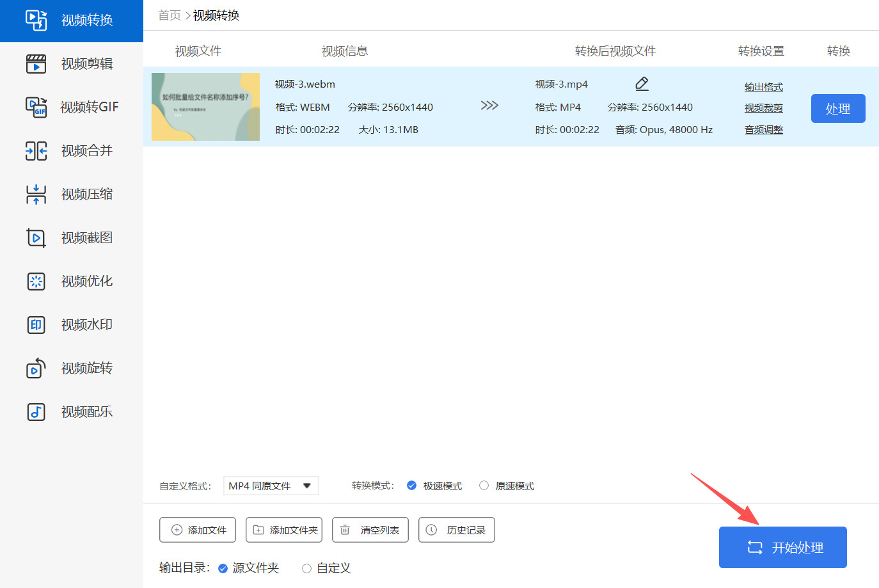Image resolution: width=879 pixels, height=588 pixels.
Task: Click the 视频合并 merge icon
Action: click(36, 151)
